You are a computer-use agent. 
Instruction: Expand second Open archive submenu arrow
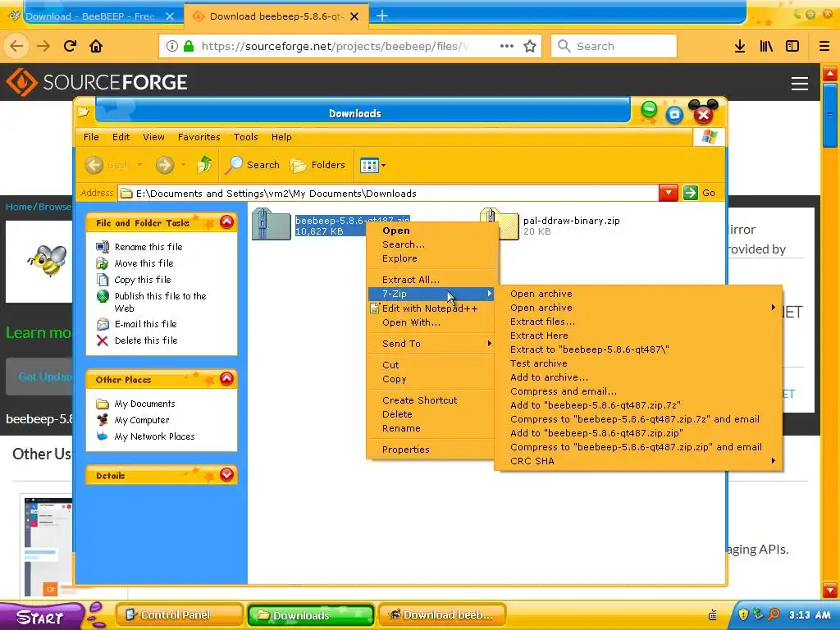773,308
